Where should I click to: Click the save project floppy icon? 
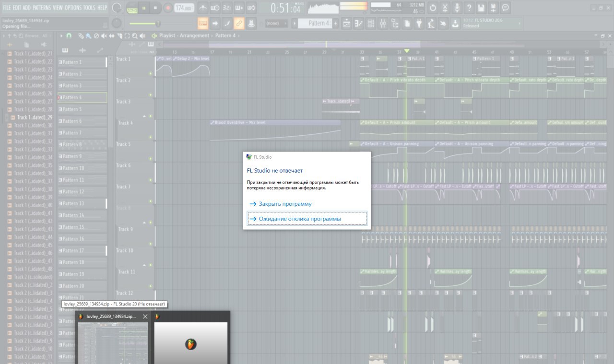[481, 8]
